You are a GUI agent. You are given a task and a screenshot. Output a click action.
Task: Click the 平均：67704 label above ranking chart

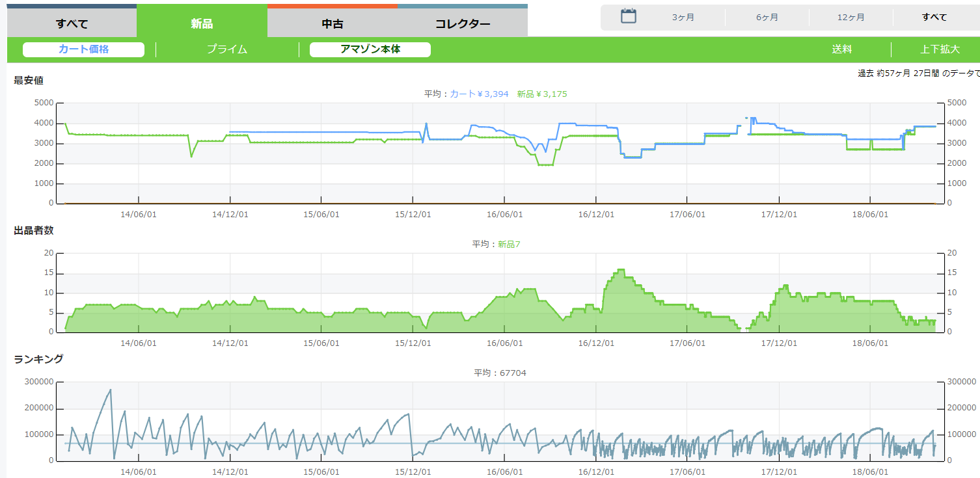500,373
